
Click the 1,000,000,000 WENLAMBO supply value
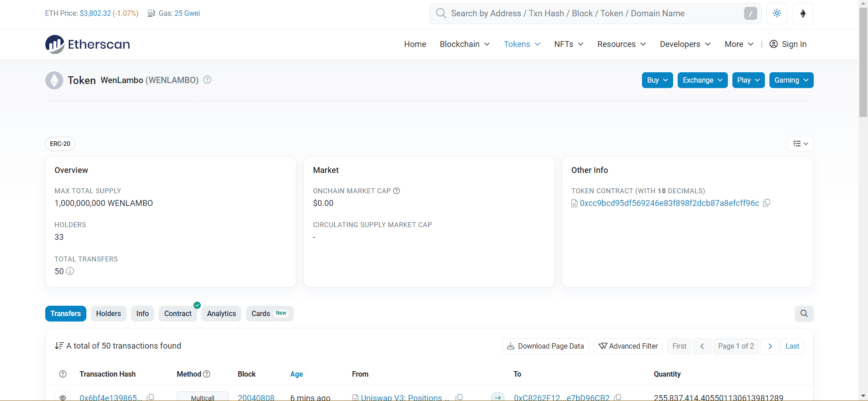(104, 203)
